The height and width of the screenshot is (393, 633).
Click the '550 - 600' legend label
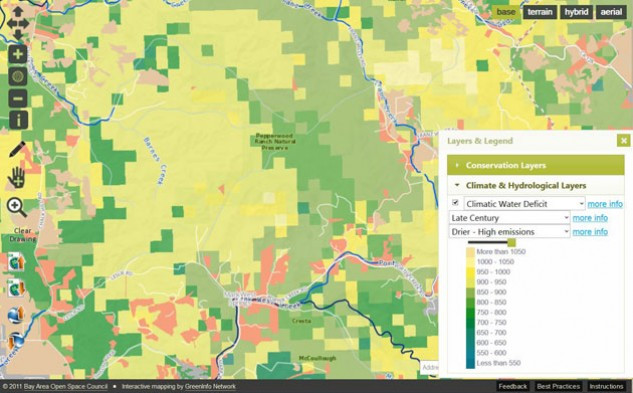click(x=491, y=353)
